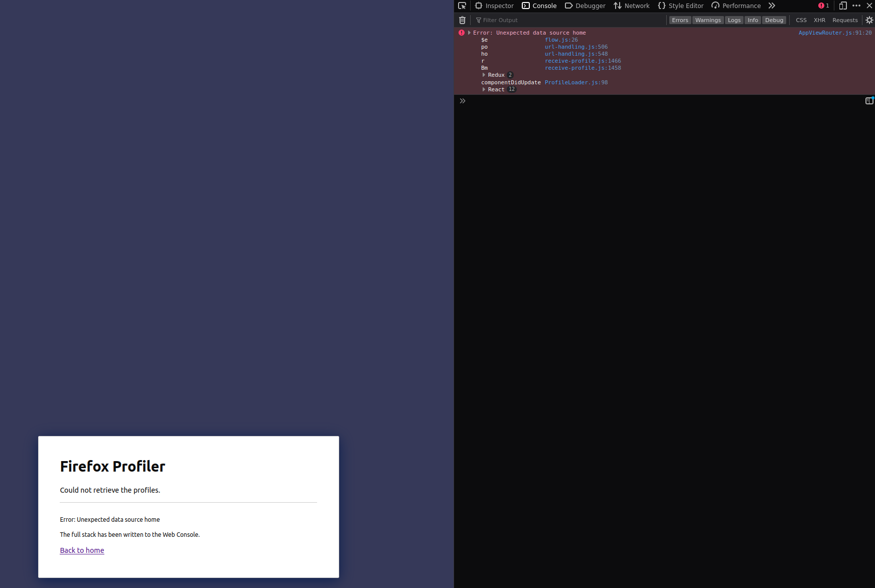Open url-handling.js:506 source link
Viewport: 875px width, 588px height.
[576, 47]
